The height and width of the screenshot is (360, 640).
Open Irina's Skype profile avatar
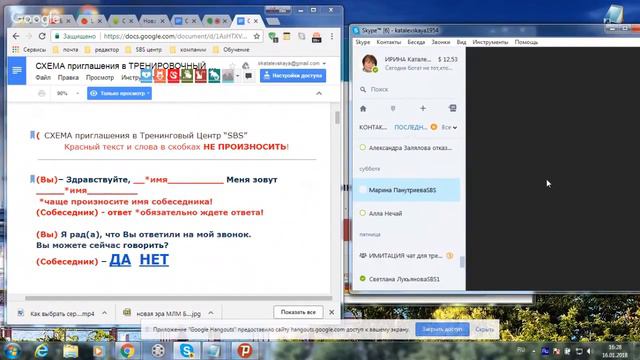coord(369,63)
